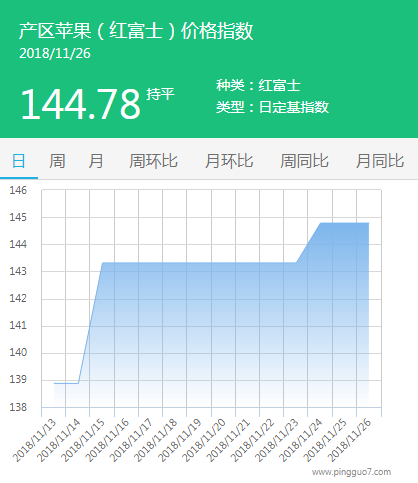Open the 月同比 tab

coord(380,161)
